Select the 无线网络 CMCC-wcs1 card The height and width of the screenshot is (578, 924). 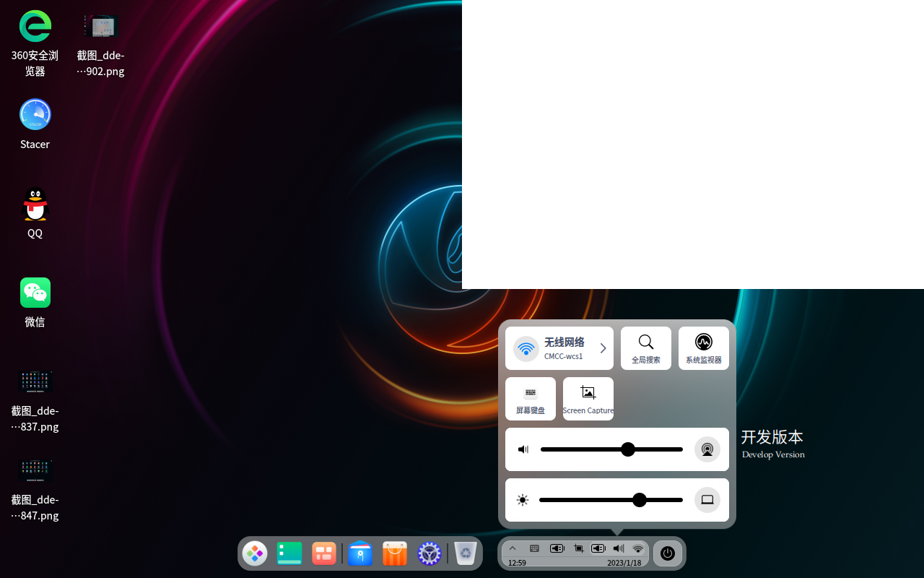pos(559,348)
